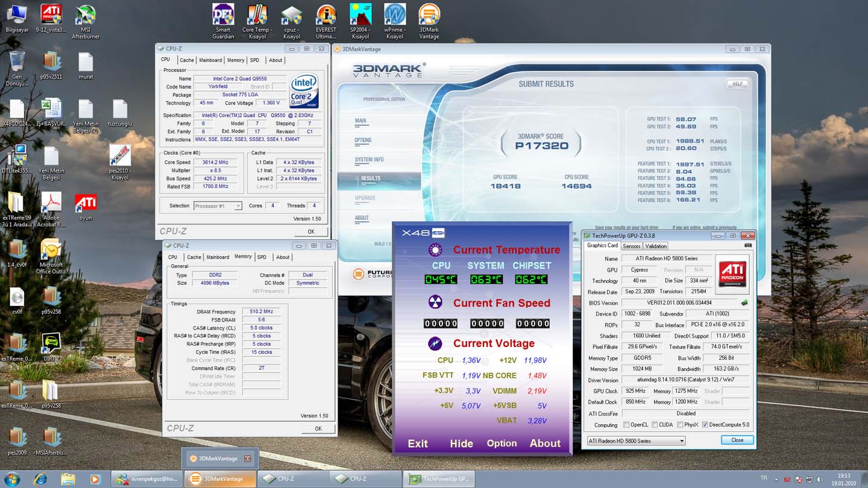This screenshot has width=868, height=488.
Task: Open the İŞ+BAŞVUR Excel file icon
Action: point(51,113)
